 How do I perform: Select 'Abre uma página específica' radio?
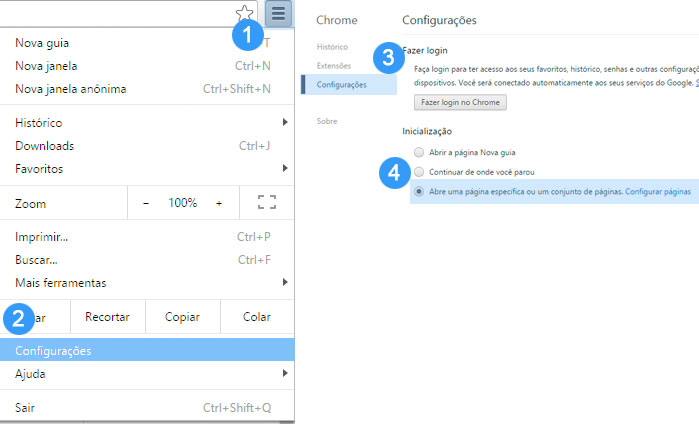(x=419, y=192)
